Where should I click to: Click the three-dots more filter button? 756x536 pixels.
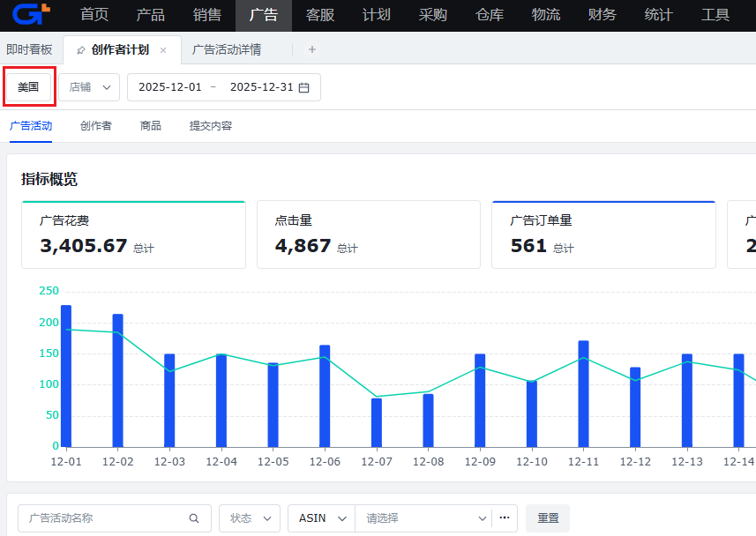point(505,517)
